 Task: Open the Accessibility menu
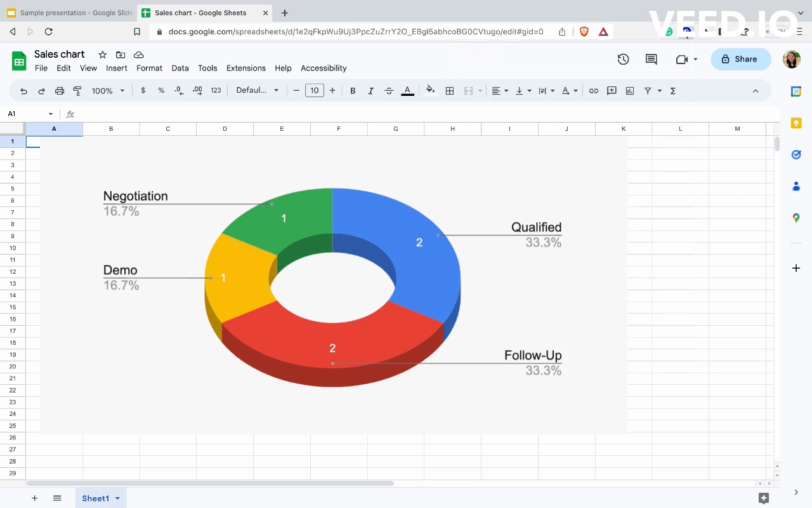pyautogui.click(x=324, y=68)
